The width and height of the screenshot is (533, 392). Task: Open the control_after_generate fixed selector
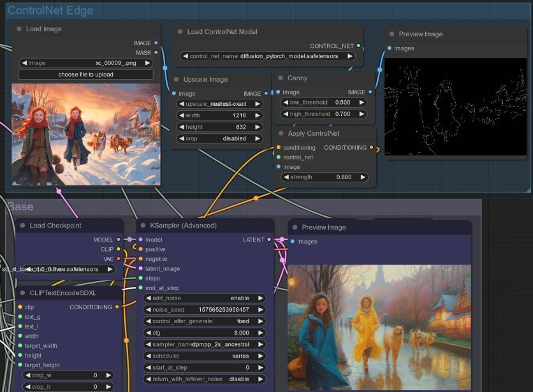coord(204,321)
